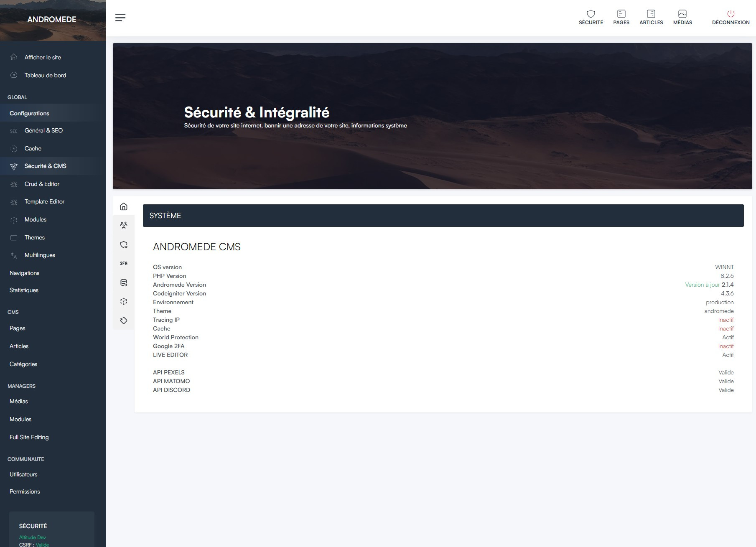
Task: Open Sécurité shield icon in top bar
Action: click(591, 14)
